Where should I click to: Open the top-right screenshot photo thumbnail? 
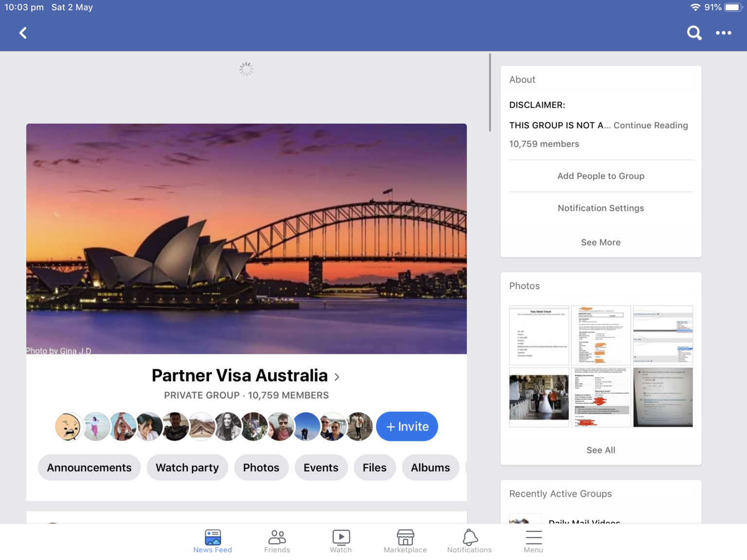click(x=663, y=335)
